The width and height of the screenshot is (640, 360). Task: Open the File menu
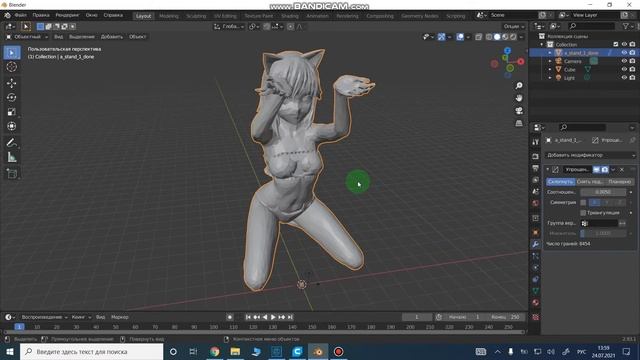(x=20, y=15)
